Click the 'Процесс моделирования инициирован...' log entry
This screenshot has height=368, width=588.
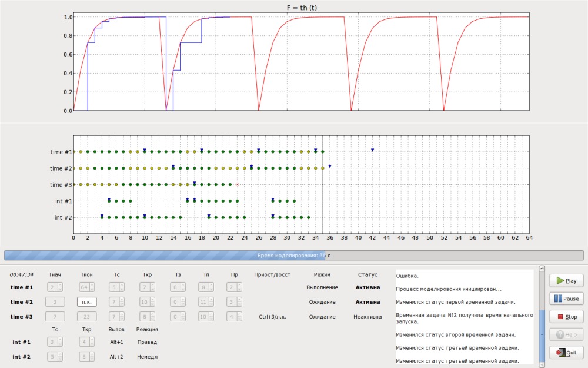(449, 289)
